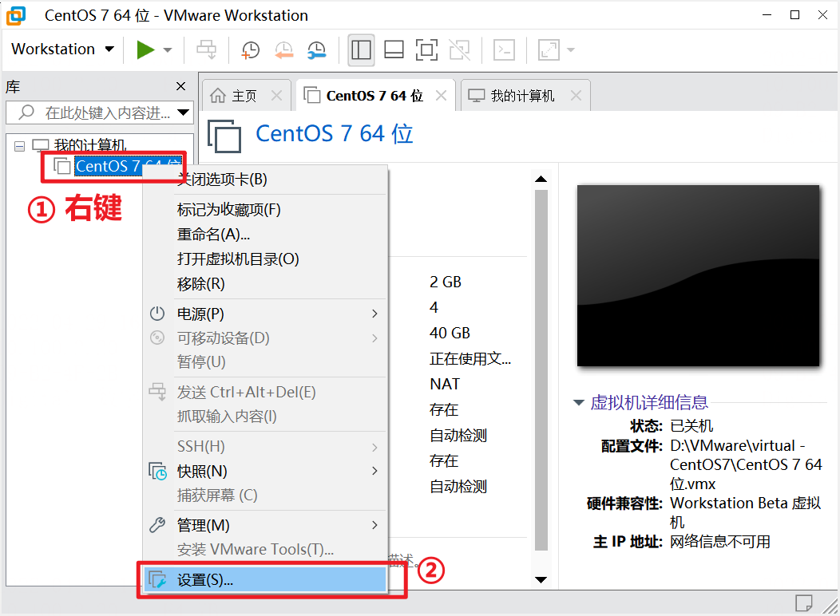Click the power icon beside 电源(P)
The width and height of the screenshot is (840, 616).
click(x=157, y=313)
